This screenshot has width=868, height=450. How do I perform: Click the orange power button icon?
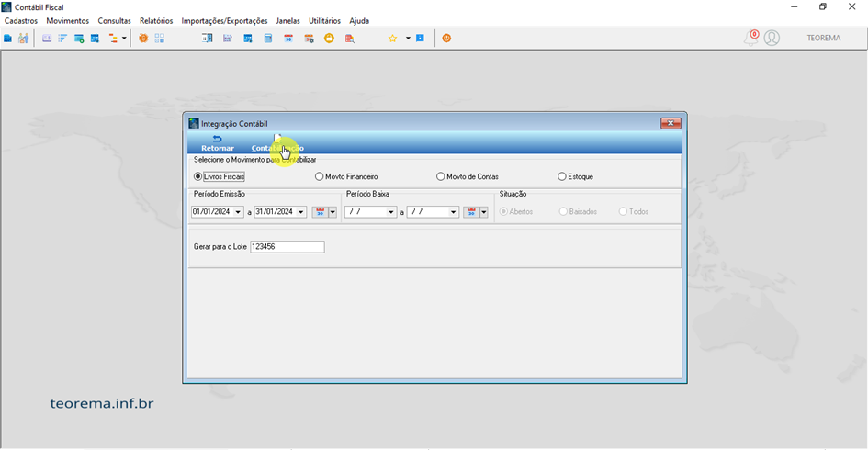coord(446,39)
